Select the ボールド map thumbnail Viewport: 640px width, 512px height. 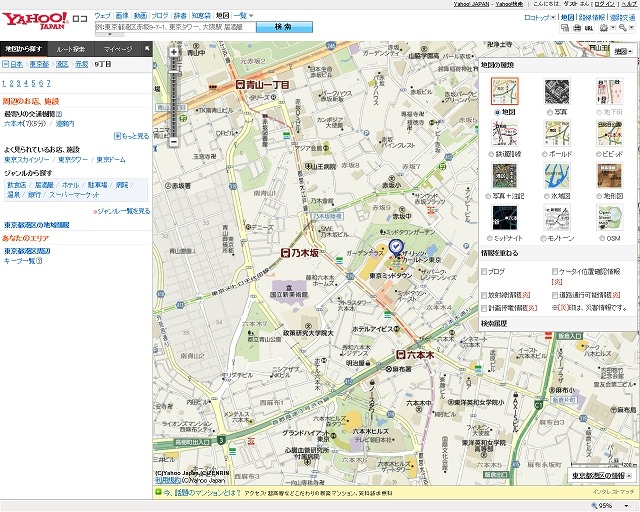pyautogui.click(x=557, y=133)
